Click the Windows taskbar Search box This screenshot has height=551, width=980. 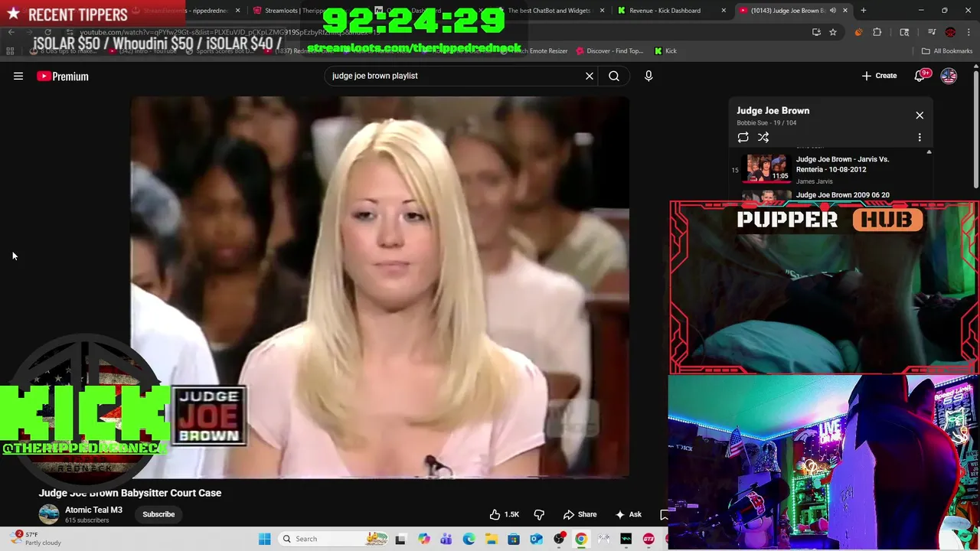click(333, 539)
